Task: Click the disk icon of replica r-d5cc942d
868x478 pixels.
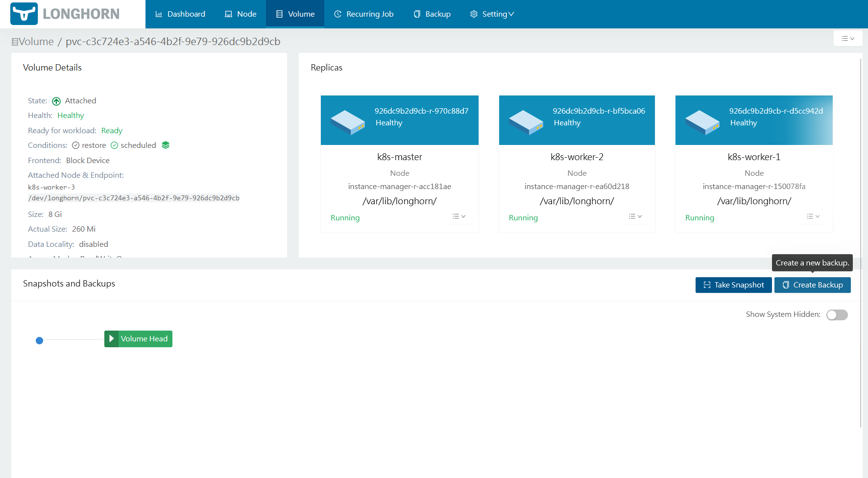Action: [702, 122]
